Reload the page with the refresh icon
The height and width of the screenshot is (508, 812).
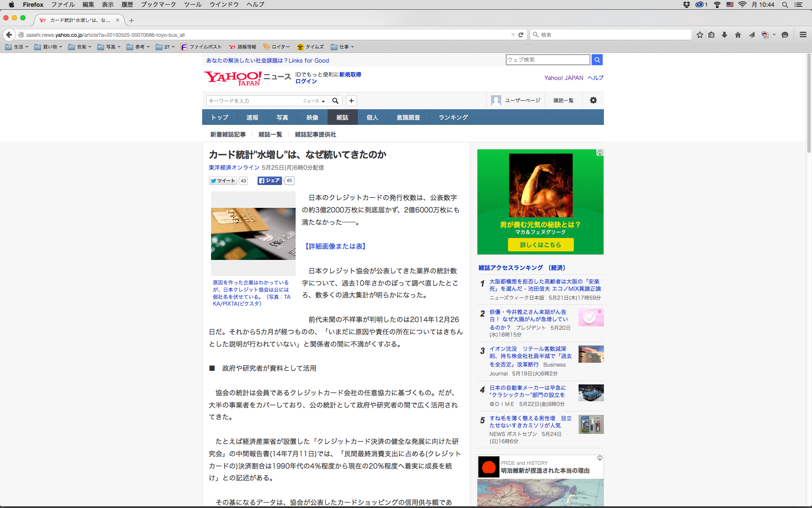(521, 35)
